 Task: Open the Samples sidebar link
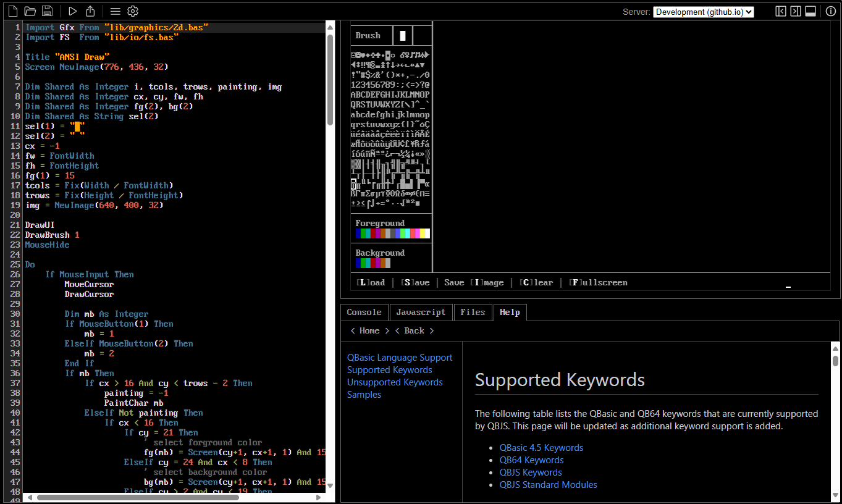(364, 395)
